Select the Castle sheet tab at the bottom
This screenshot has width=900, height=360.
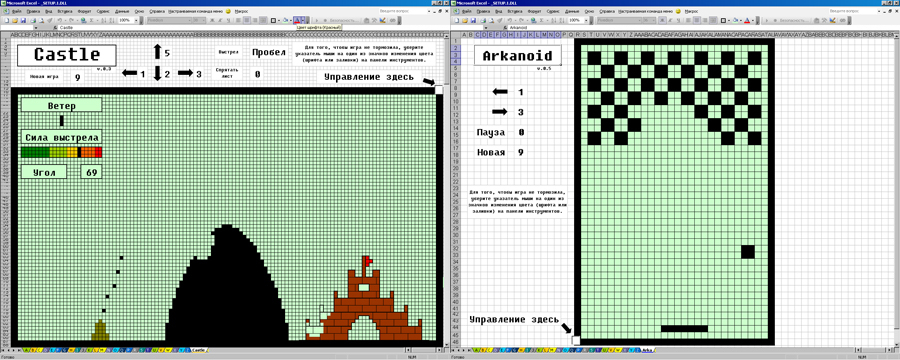coord(198,350)
